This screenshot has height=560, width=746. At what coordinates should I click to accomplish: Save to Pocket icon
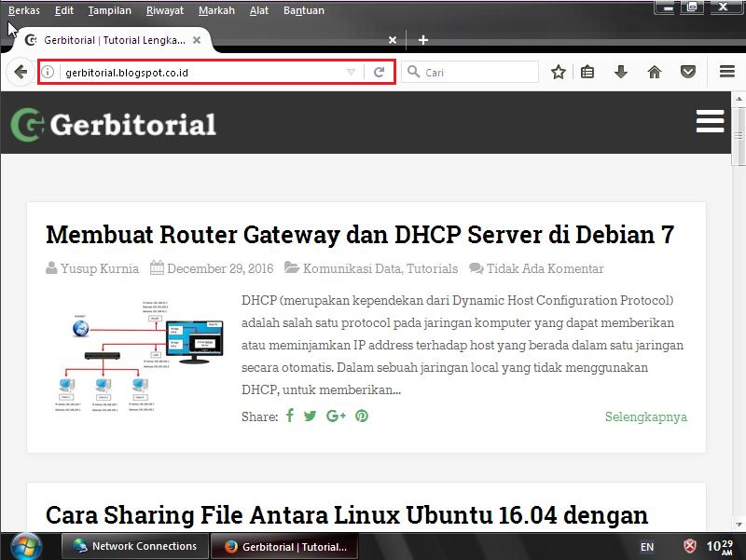click(x=688, y=73)
